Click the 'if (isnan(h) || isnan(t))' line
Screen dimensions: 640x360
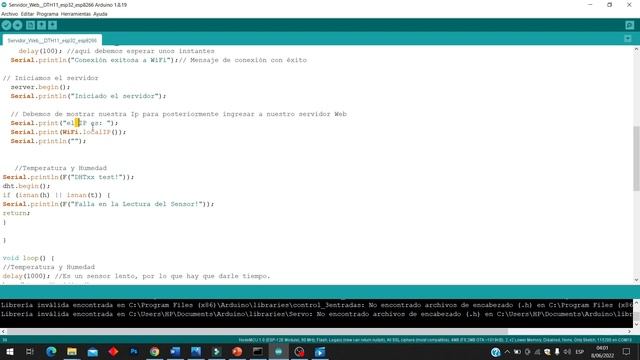(x=56, y=195)
